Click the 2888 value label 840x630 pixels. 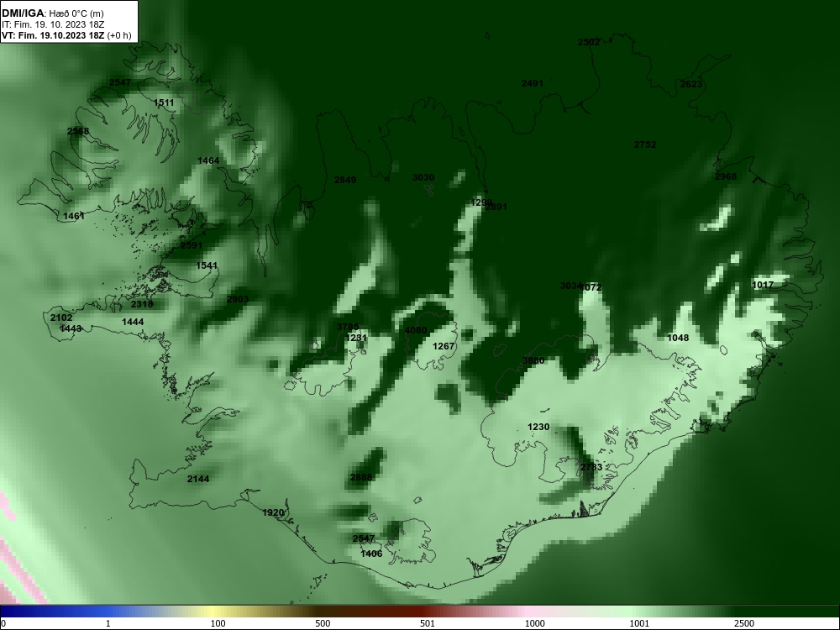361,477
